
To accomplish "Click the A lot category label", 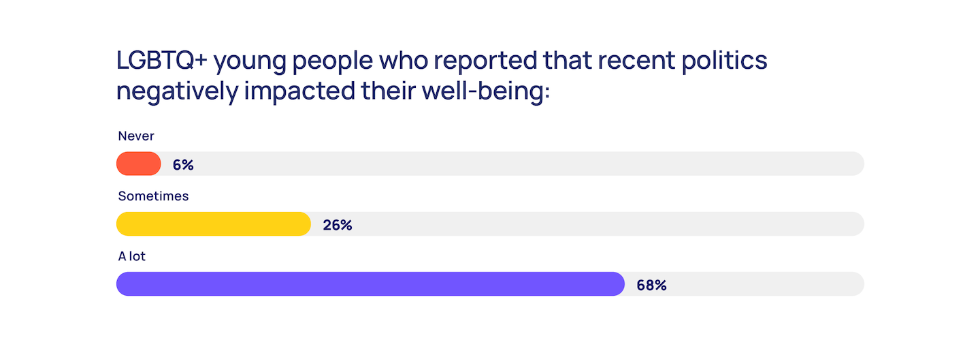I will tap(132, 256).
